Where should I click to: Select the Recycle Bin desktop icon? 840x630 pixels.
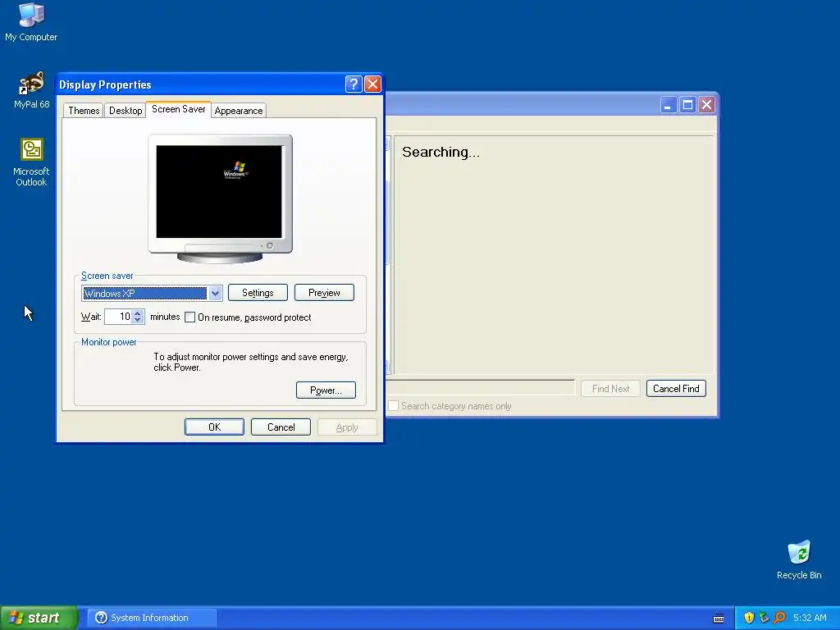(x=799, y=559)
